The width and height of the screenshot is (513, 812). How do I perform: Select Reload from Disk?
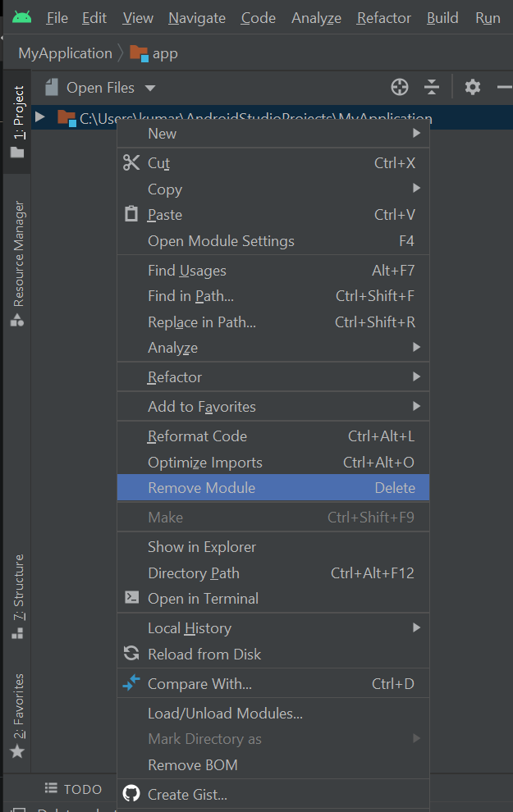204,655
